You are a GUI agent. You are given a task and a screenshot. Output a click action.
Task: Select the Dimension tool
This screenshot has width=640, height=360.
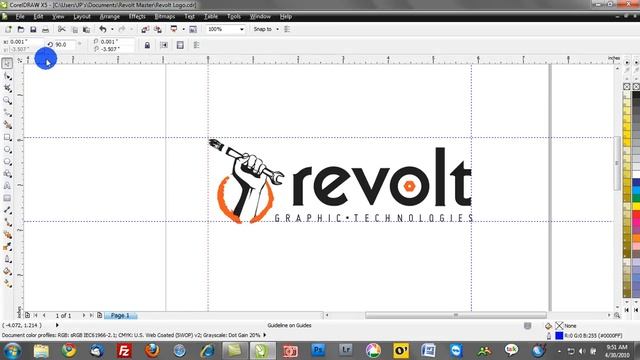pyautogui.click(x=7, y=210)
